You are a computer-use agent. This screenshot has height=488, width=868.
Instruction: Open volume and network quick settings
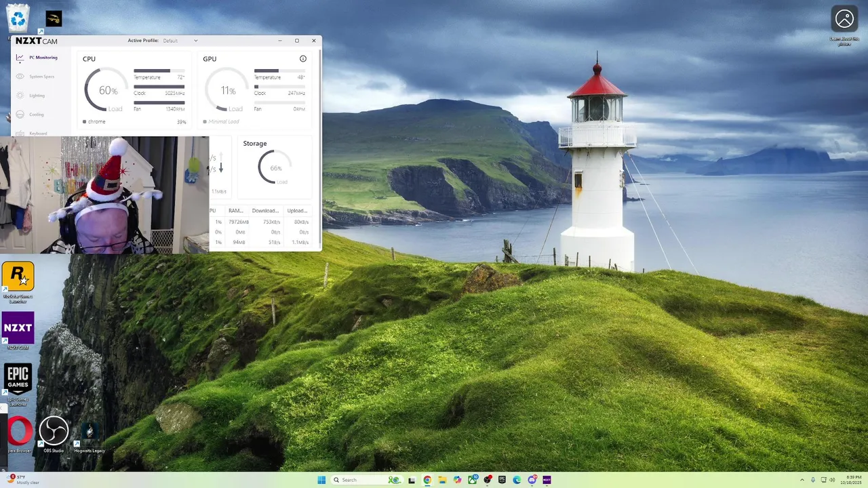(827, 480)
